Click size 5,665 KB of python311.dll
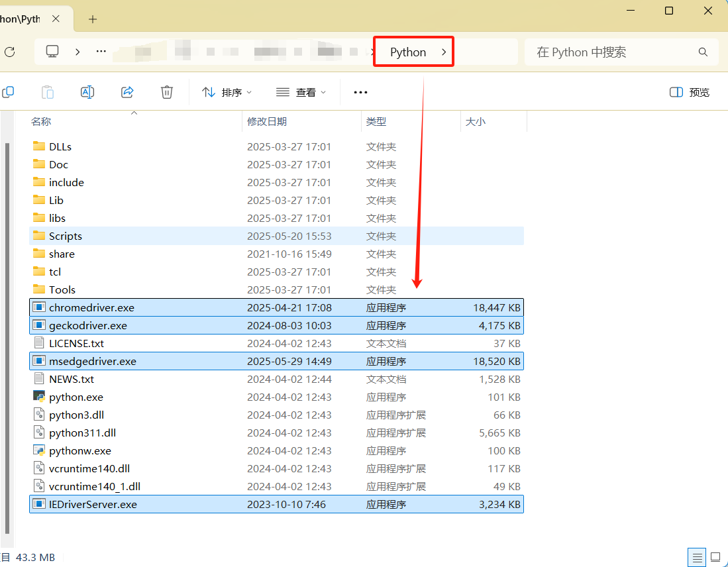 499,433
